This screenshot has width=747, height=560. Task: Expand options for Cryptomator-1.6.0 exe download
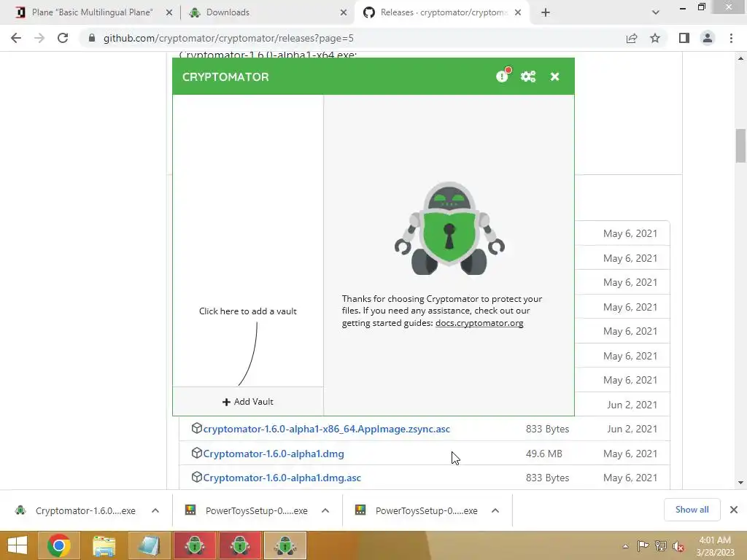pos(155,510)
